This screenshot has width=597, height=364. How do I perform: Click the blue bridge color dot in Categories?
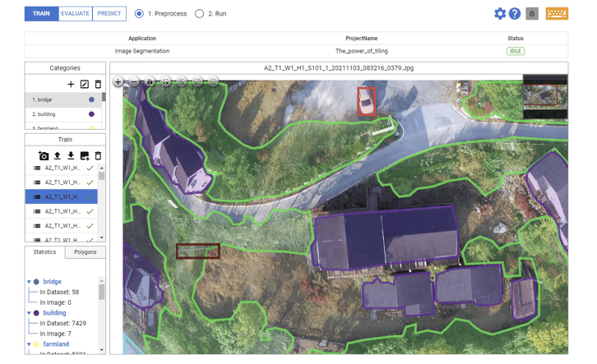pos(91,99)
